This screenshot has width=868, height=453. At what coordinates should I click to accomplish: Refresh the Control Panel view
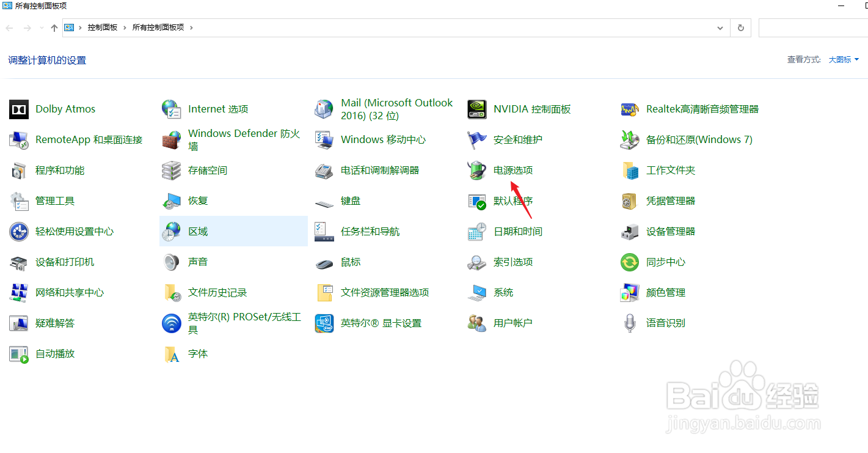coord(740,28)
